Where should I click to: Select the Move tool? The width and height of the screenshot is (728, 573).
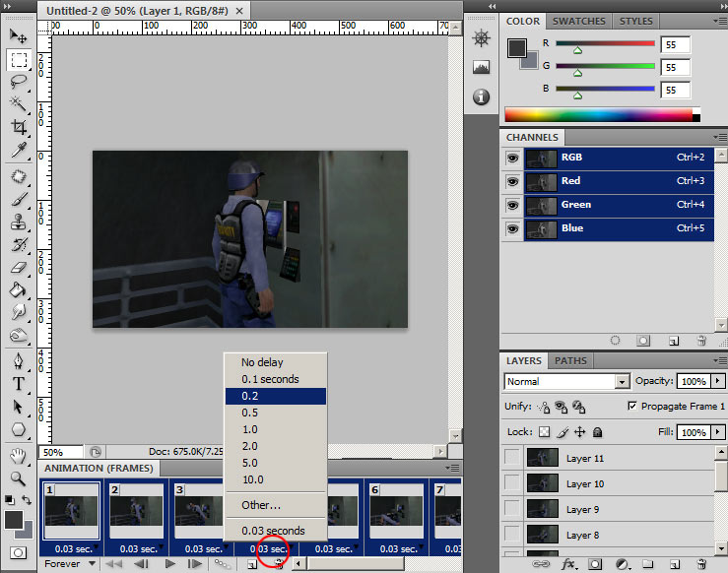point(19,36)
